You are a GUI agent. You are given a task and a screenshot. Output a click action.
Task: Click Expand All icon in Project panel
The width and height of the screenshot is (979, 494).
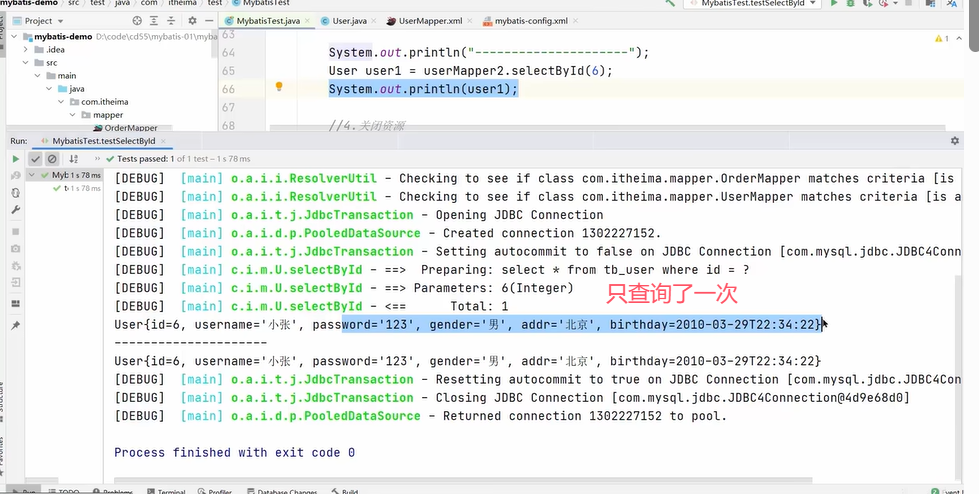[x=154, y=21]
